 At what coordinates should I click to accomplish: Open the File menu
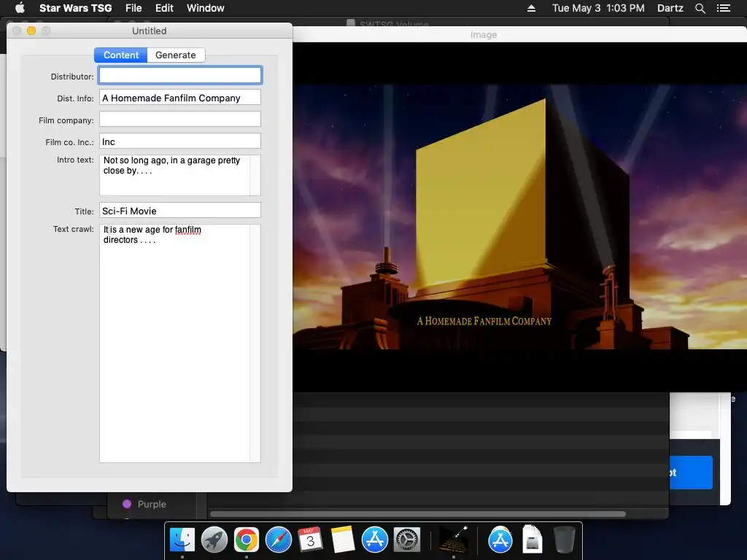[133, 8]
